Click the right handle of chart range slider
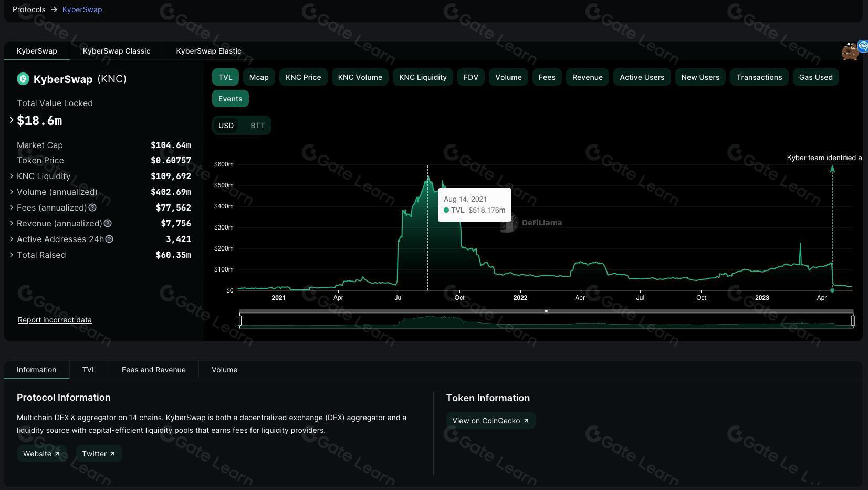This screenshot has width=868, height=490. pos(853,320)
